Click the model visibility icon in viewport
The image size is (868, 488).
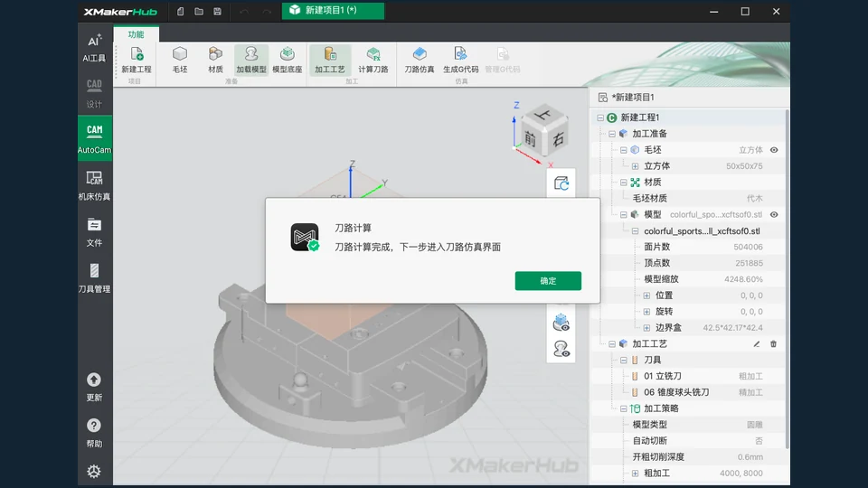pyautogui.click(x=561, y=349)
